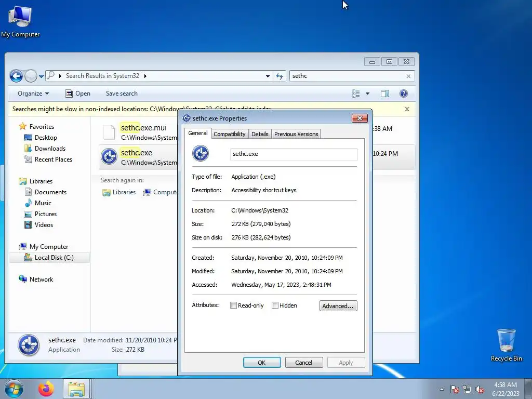Click the Explorer Forward arrow button
Image resolution: width=532 pixels, height=399 pixels.
coord(31,76)
